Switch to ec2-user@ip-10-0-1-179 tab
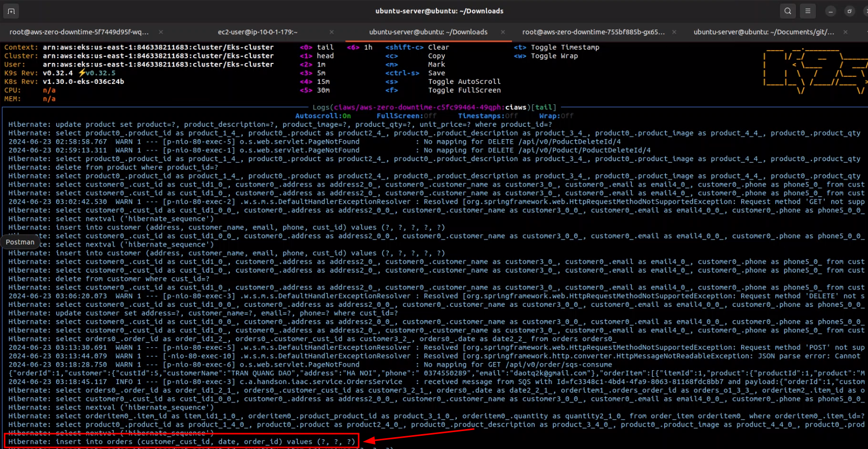868x449 pixels. click(257, 32)
